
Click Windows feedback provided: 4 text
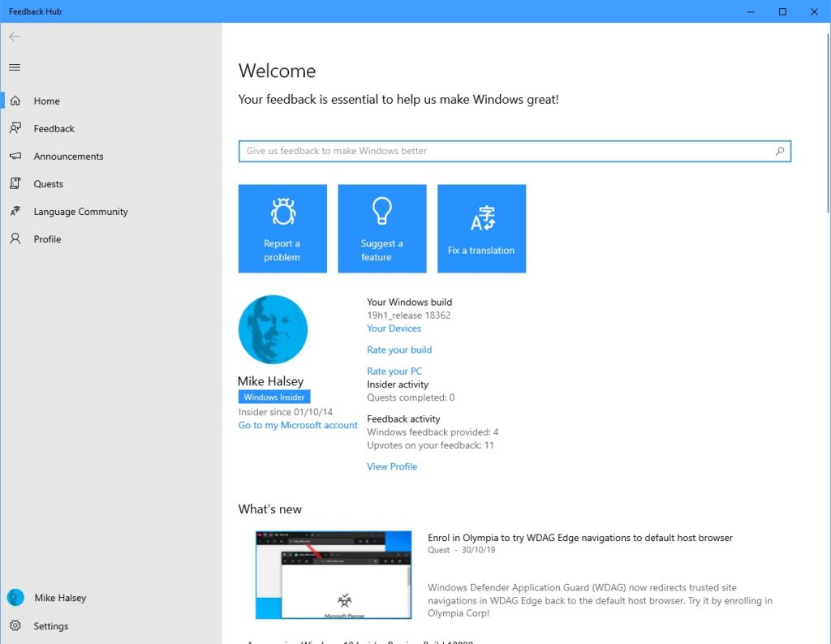point(433,432)
